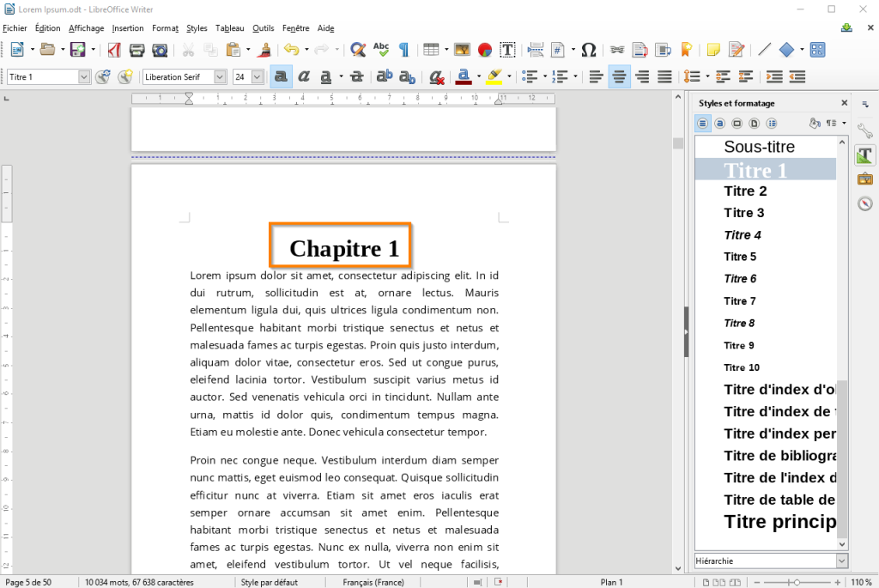Open font size 24 dropdown
This screenshot has height=588, width=879.
click(x=258, y=76)
